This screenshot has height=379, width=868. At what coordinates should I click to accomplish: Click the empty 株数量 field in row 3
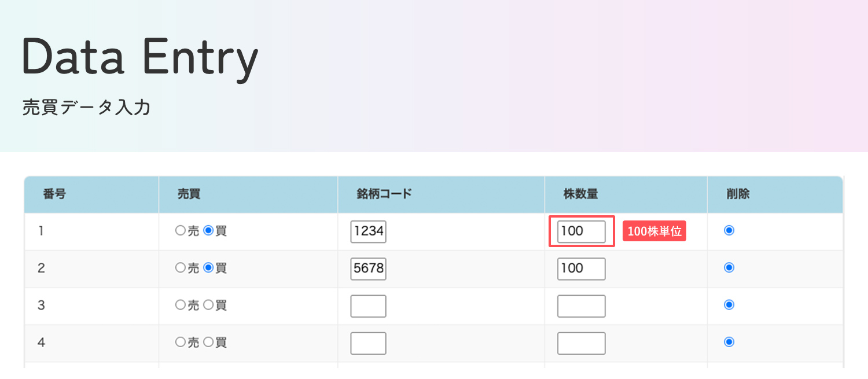click(x=581, y=306)
